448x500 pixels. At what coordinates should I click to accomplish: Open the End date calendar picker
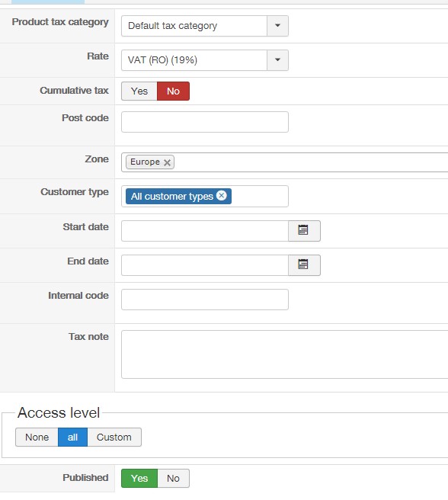(304, 265)
